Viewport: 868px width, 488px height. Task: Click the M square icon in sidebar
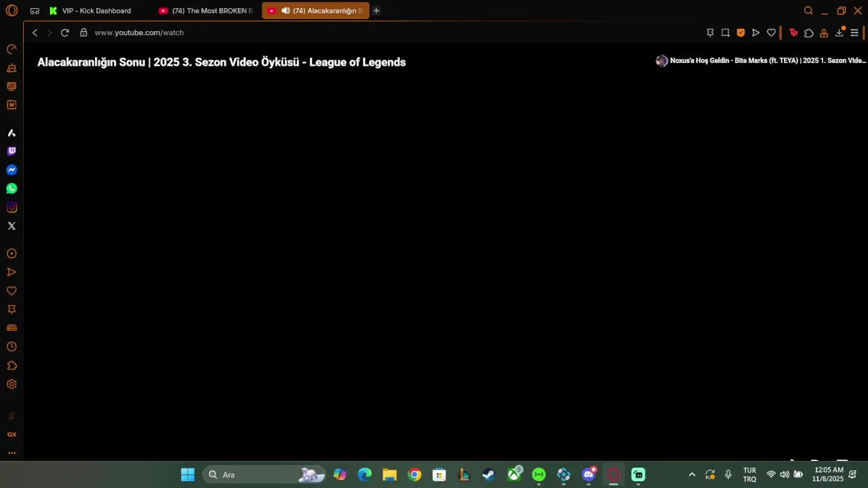tap(12, 105)
